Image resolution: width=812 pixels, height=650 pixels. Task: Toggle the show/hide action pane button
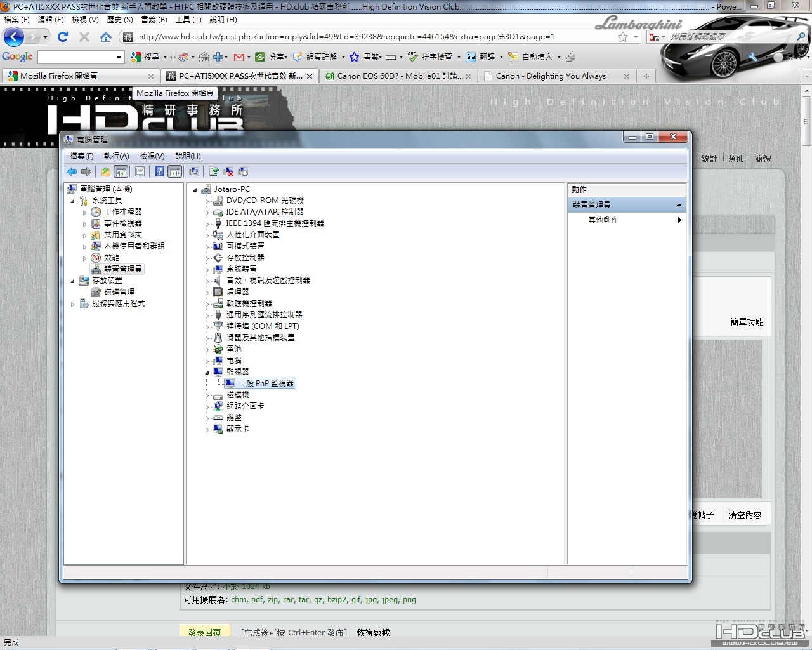coord(174,171)
